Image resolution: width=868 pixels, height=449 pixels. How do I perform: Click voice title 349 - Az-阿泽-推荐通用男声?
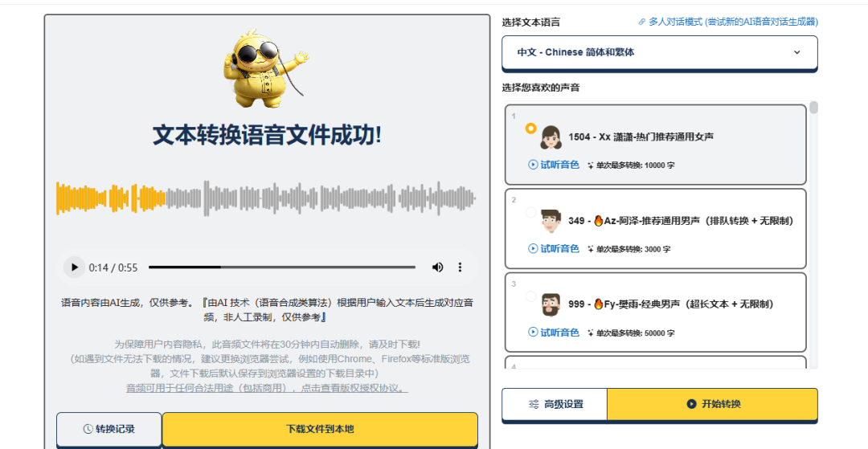point(682,221)
